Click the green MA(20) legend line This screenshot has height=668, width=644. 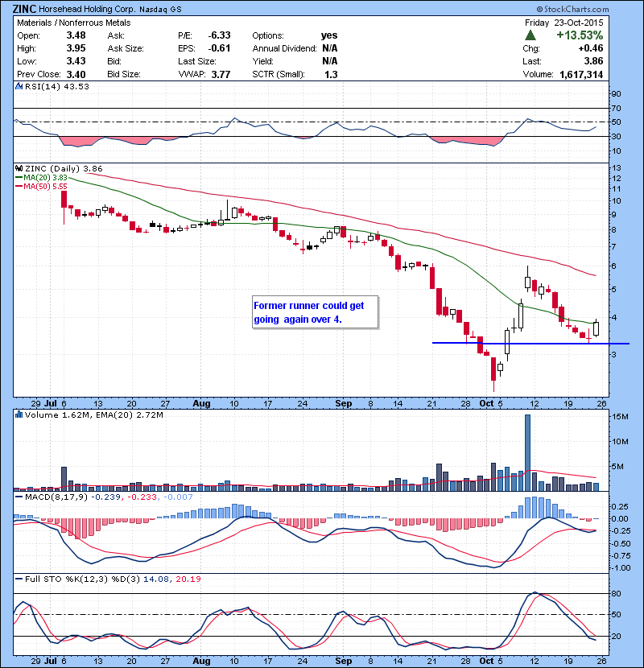pyautogui.click(x=19, y=178)
